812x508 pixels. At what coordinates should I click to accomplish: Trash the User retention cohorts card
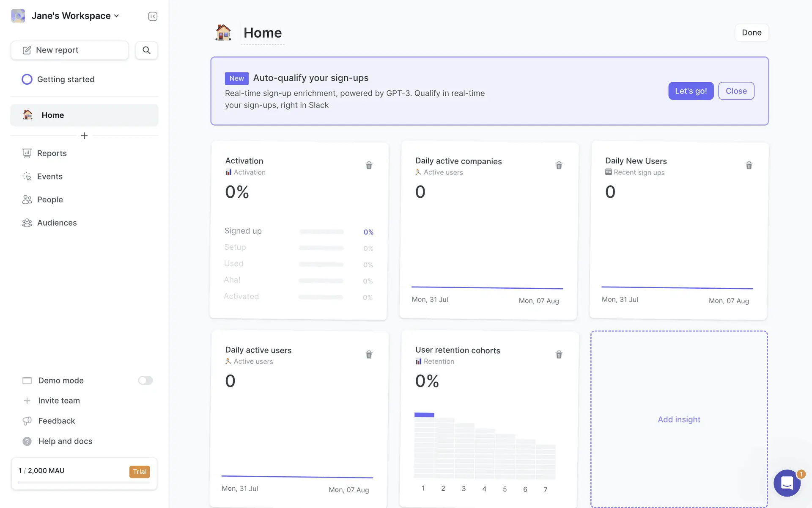pyautogui.click(x=559, y=355)
